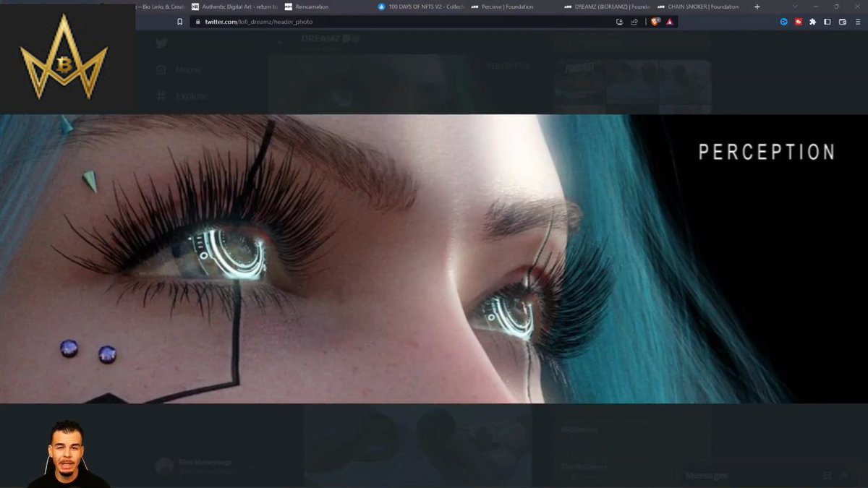Click the Twitter bird logo
The width and height of the screenshot is (868, 488).
point(161,43)
